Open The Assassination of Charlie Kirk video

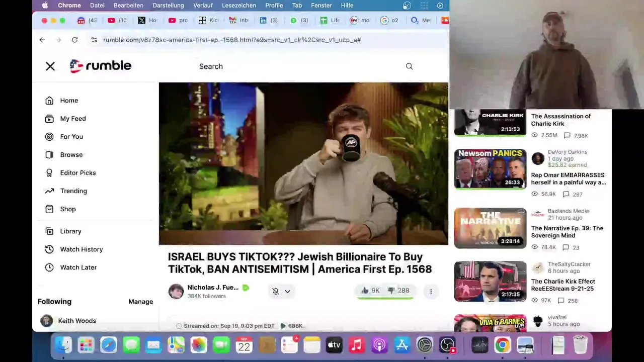pyautogui.click(x=561, y=120)
